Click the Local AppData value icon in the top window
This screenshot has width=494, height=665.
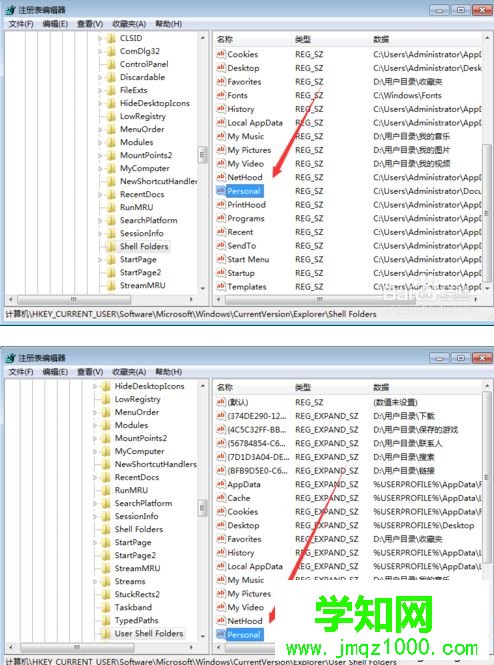pos(220,122)
